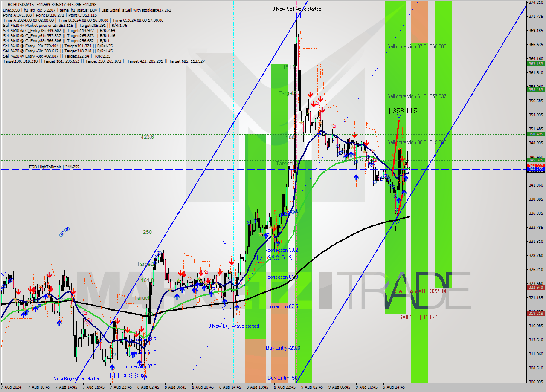Click the '9 Aug 06:45' time axis label
The image size is (546, 392).
[x=339, y=388]
